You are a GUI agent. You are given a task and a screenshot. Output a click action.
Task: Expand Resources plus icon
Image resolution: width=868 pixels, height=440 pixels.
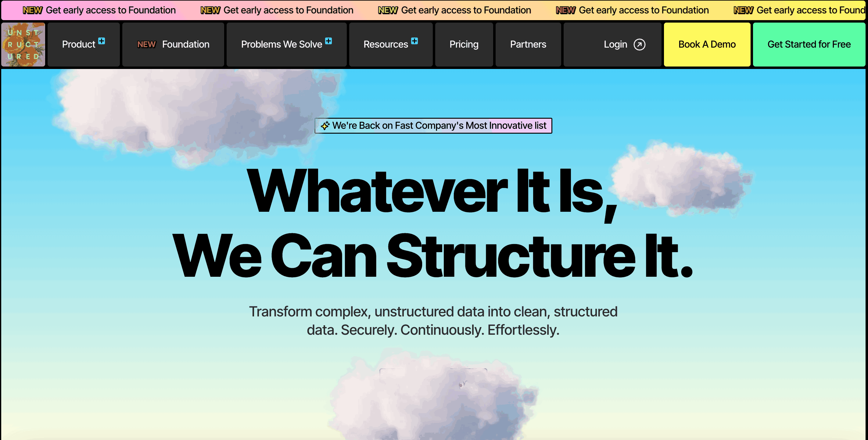point(414,41)
